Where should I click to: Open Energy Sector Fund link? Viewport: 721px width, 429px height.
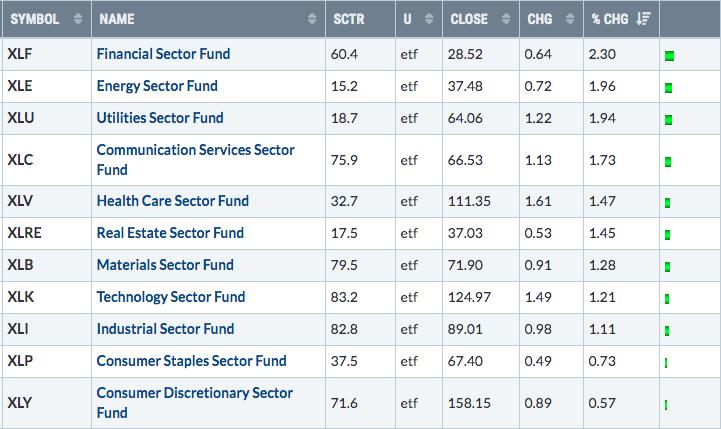coord(157,86)
